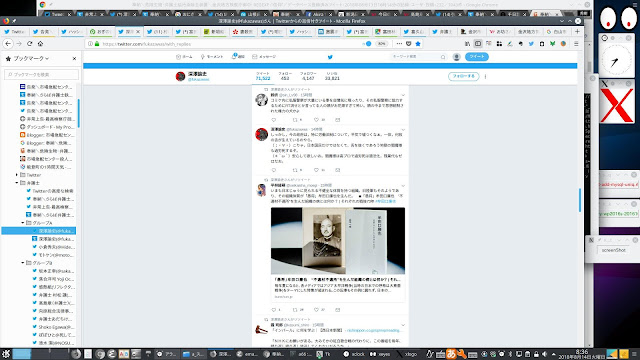Screen dimensions: 640x360
Task: Open the Firefox hamburger menu
Action: click(x=576, y=44)
